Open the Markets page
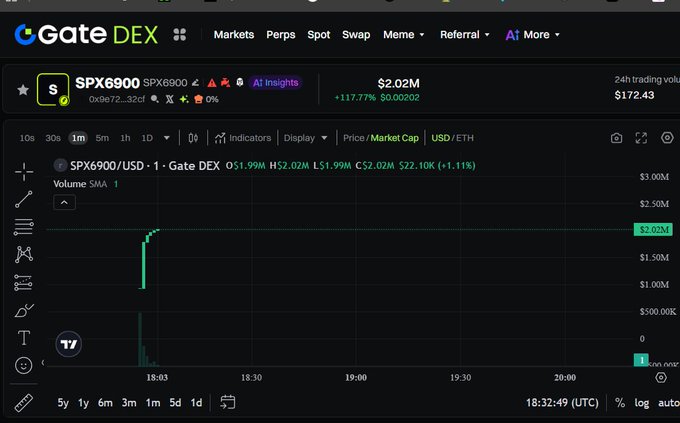 (234, 35)
